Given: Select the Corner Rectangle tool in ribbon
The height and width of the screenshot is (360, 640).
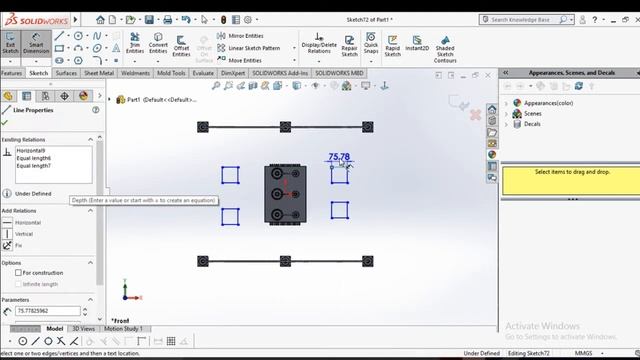Looking at the screenshot, I should coord(60,48).
